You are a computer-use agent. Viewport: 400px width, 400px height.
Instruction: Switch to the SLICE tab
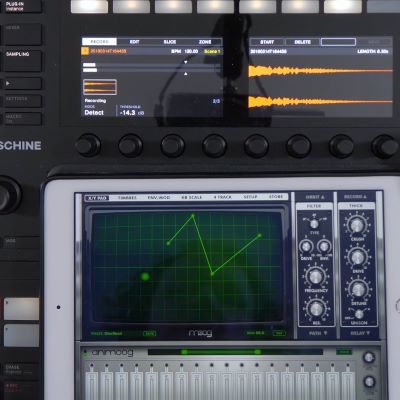click(170, 42)
